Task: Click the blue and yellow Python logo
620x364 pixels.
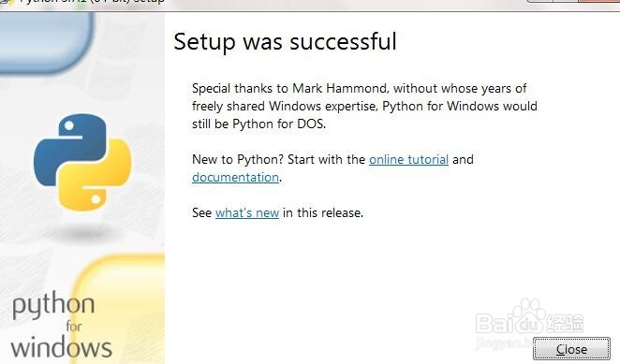Action: coord(82,162)
